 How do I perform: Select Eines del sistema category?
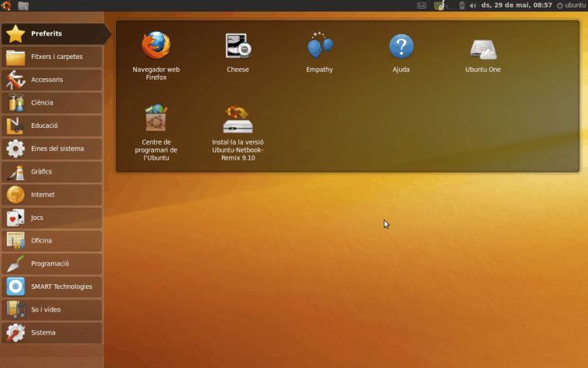tap(52, 149)
